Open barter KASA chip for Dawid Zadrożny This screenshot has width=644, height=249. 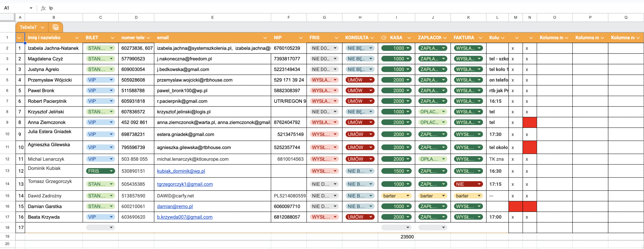pos(396,196)
